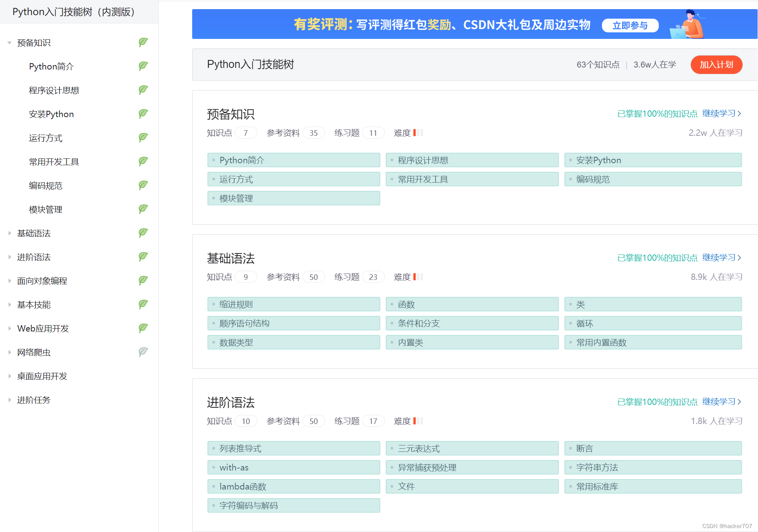Click leaf icon beside 基本技能 sidebar row
The width and height of the screenshot is (758, 532).
click(143, 304)
